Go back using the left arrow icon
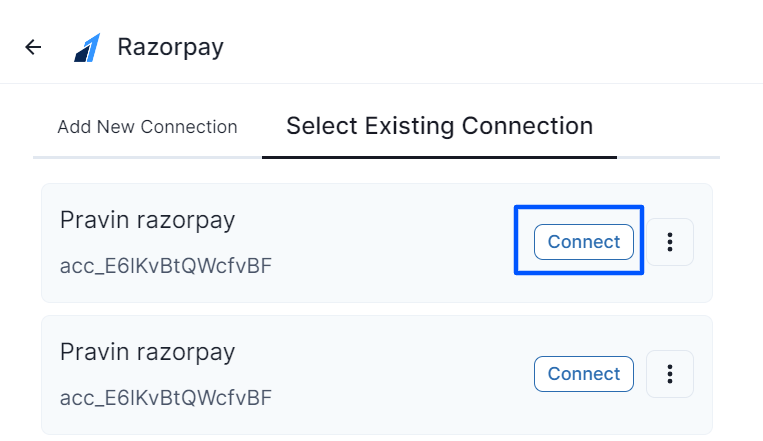The image size is (763, 441). click(34, 47)
